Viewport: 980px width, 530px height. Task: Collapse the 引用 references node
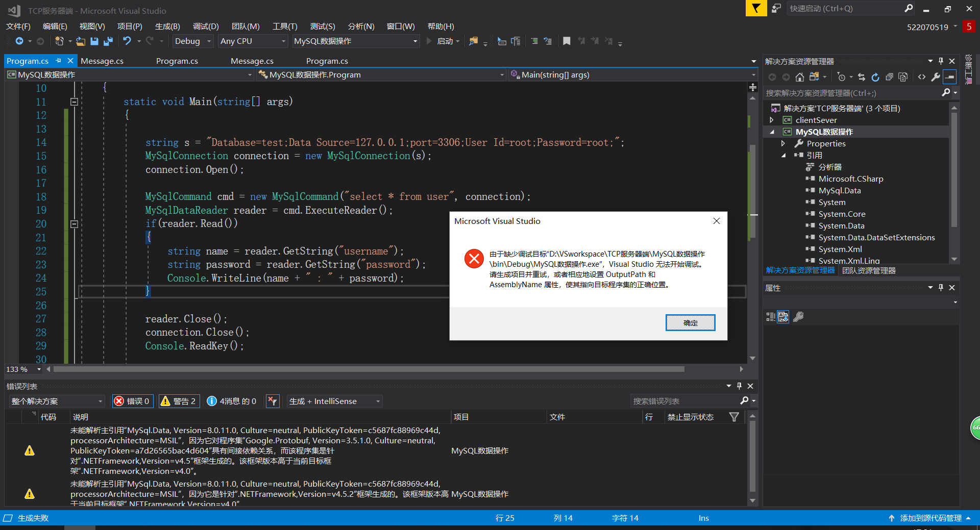(x=783, y=156)
